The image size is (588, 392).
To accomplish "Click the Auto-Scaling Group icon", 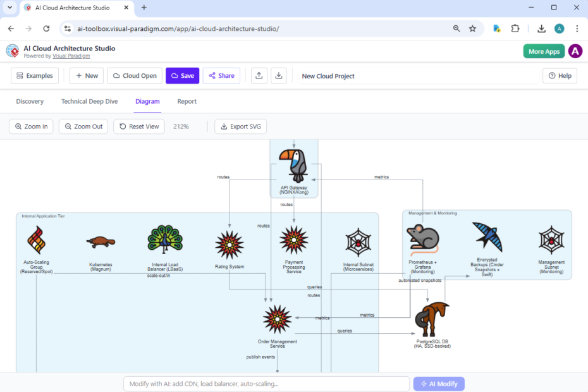I will pyautogui.click(x=36, y=240).
